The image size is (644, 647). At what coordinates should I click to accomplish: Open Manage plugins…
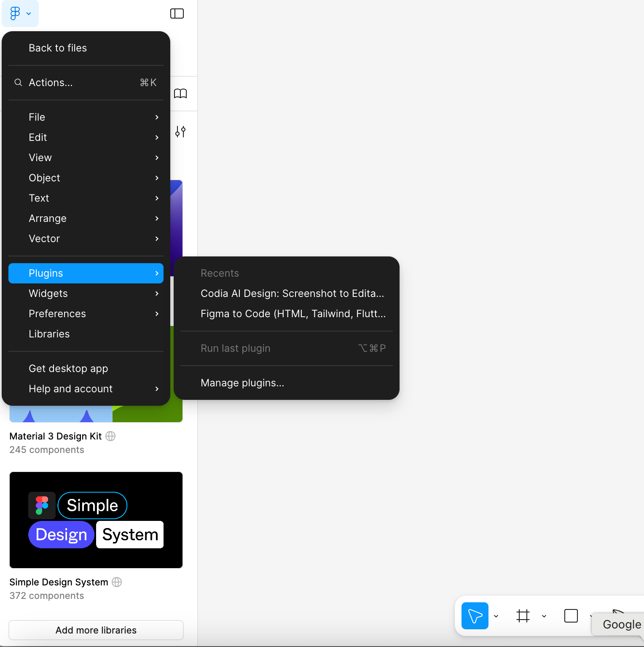[287, 383]
